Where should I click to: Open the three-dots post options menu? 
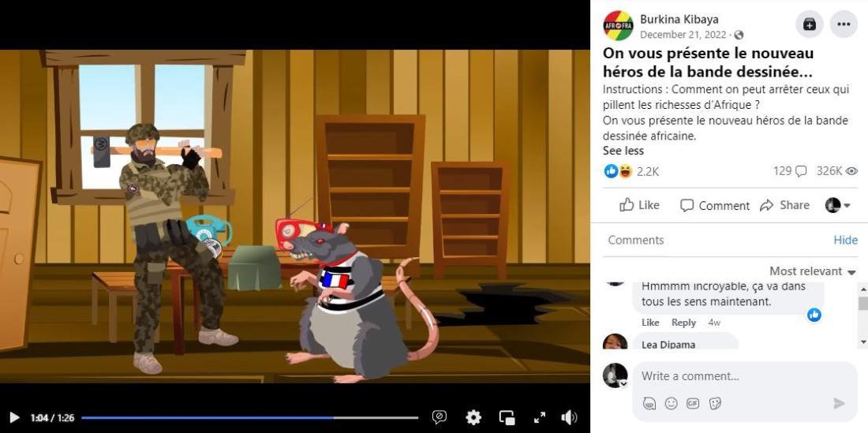coord(844,24)
